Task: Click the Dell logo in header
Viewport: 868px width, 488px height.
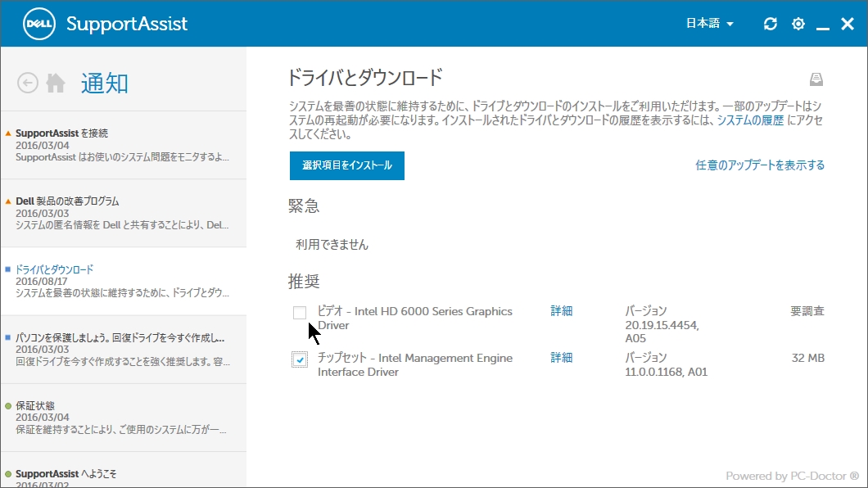Action: pos(39,24)
